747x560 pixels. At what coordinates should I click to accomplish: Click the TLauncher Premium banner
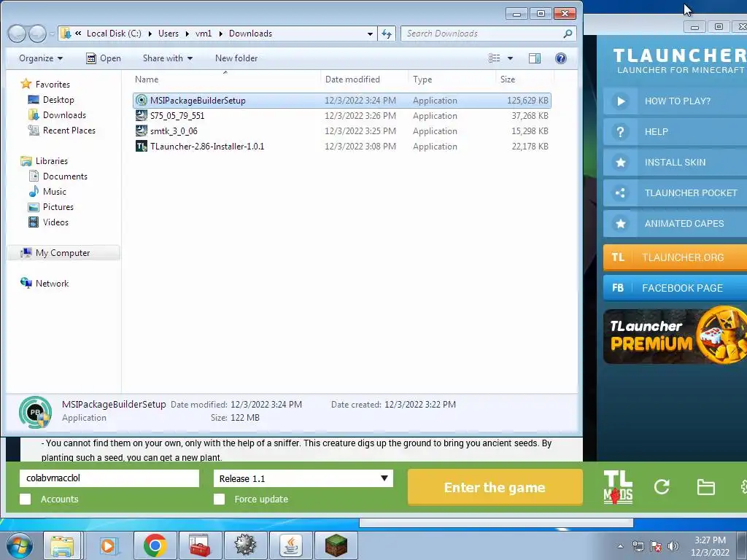(x=675, y=336)
